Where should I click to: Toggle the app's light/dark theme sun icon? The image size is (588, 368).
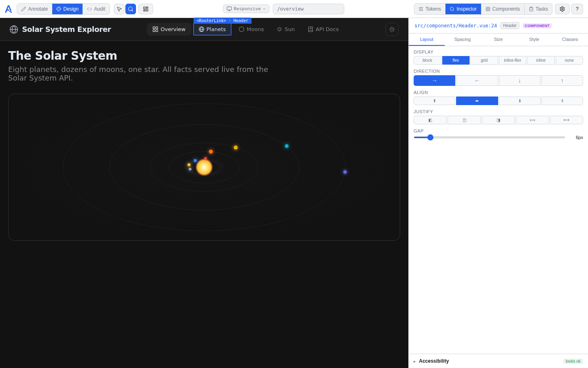392,29
